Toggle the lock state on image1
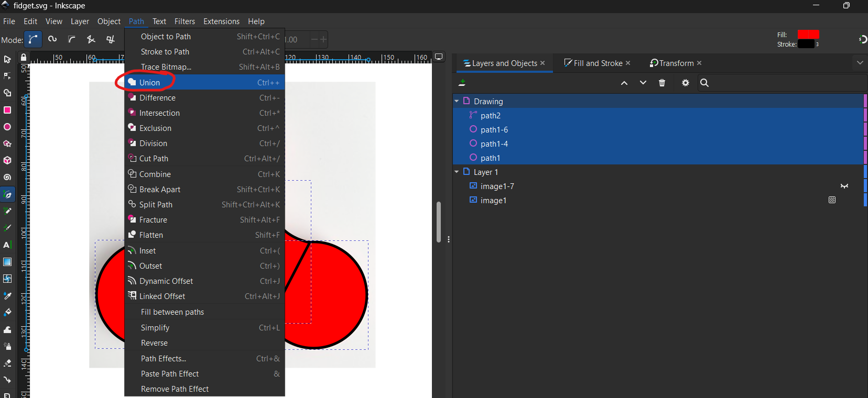This screenshot has width=868, height=398. [x=832, y=200]
